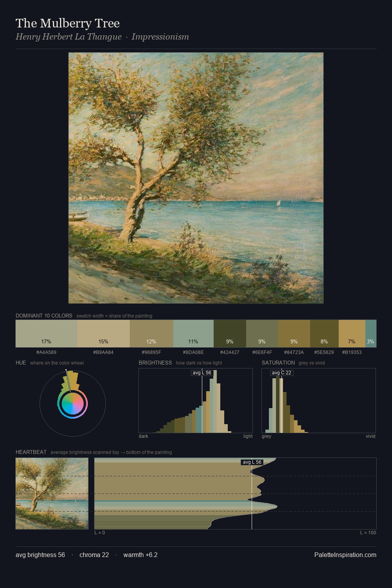This screenshot has height=588, width=392.
Task: Click the hex code #B19353 label
Action: coord(352,352)
